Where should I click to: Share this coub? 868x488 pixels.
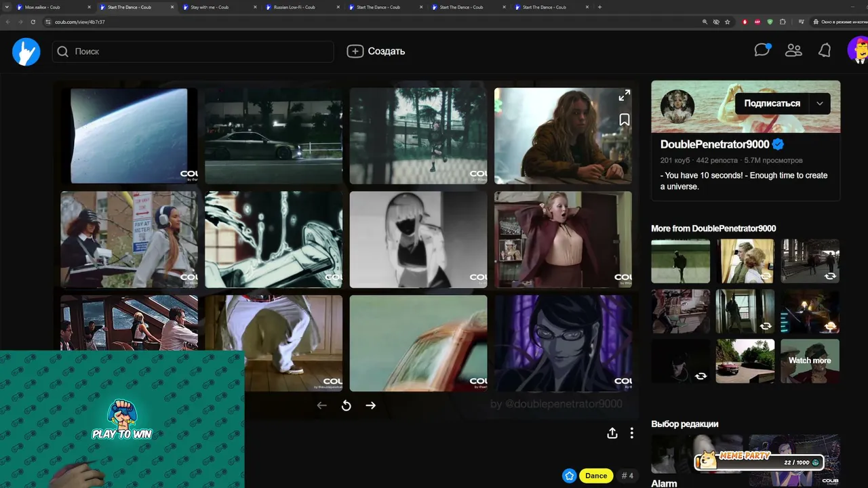click(x=612, y=433)
